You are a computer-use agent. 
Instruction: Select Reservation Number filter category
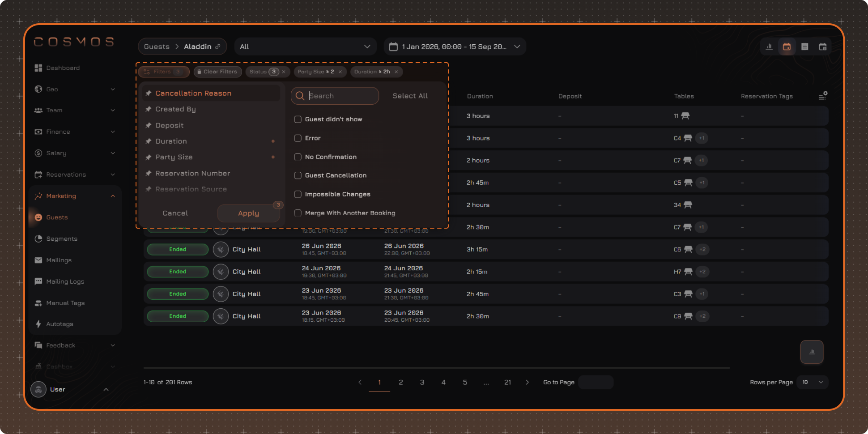click(211, 173)
